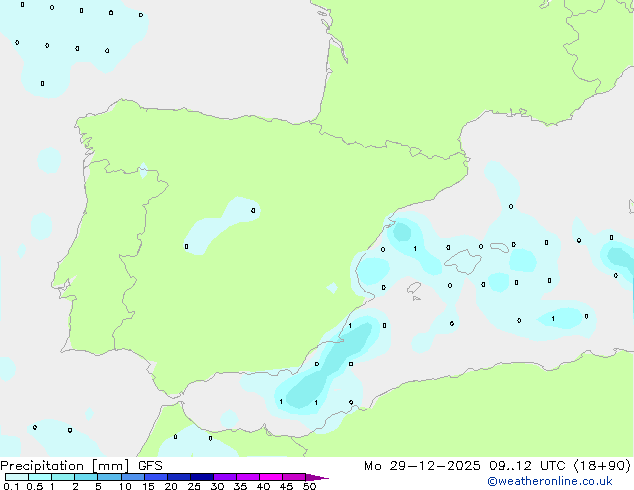This screenshot has width=634, height=490.
Task: Click the 'Mo 29-12-2025 09..12 UTC (18+90)' timestamp
Action: [x=497, y=466]
